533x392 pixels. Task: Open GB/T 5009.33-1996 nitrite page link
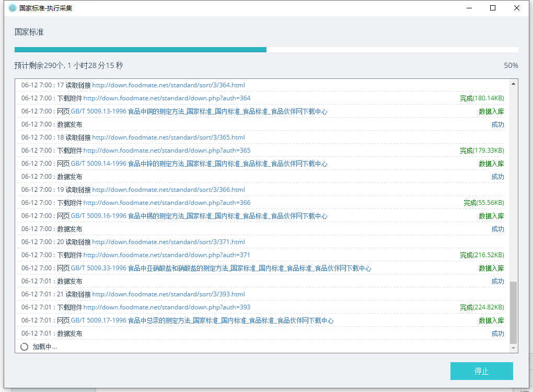pyautogui.click(x=221, y=268)
